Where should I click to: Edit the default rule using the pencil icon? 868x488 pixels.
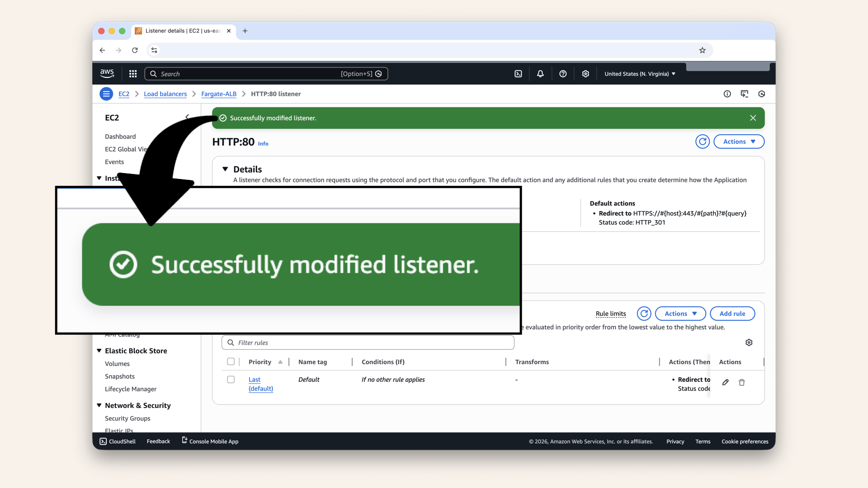[725, 382]
